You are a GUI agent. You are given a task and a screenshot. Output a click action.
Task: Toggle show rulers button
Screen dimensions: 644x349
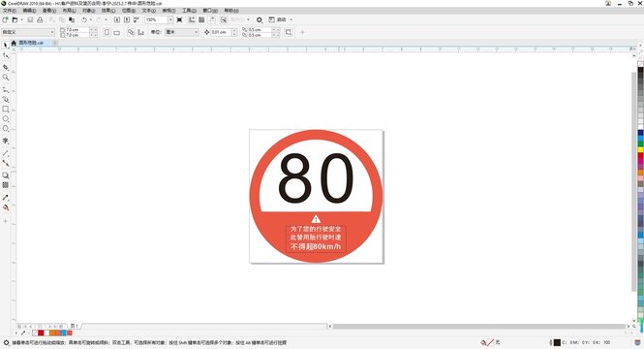tap(192, 19)
